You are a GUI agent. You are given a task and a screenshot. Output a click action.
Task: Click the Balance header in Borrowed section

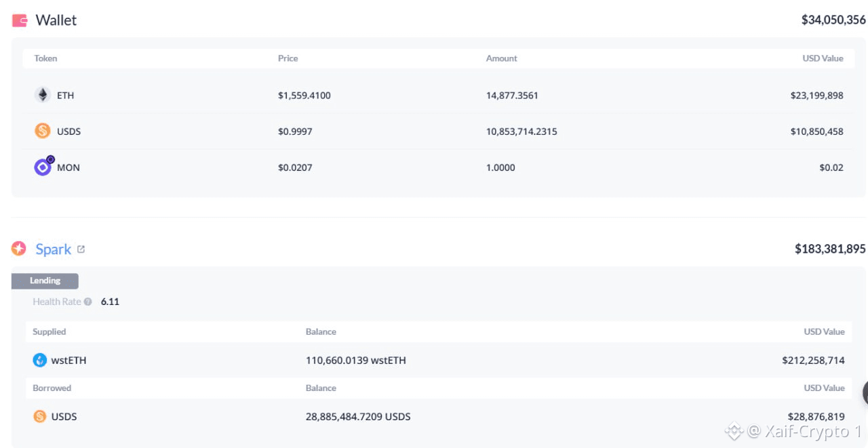click(x=321, y=388)
